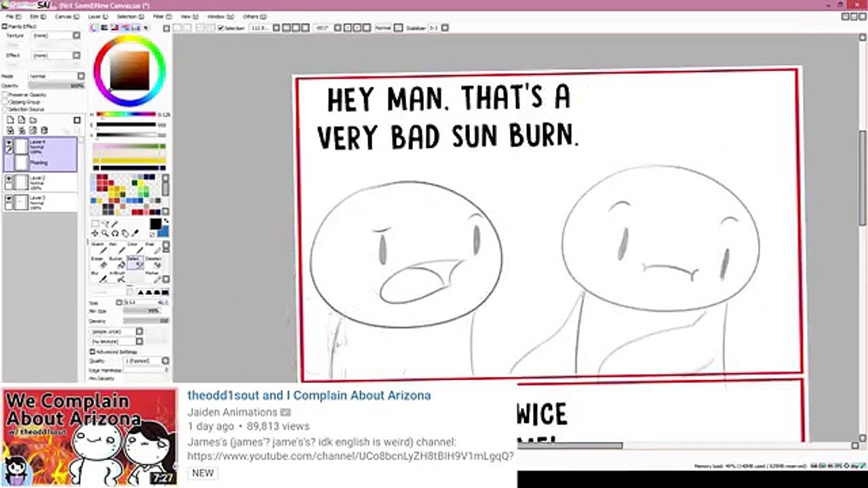Image resolution: width=868 pixels, height=488 pixels.
Task: Open theodd1sout and I Complain About Arizona link
Action: tap(309, 395)
